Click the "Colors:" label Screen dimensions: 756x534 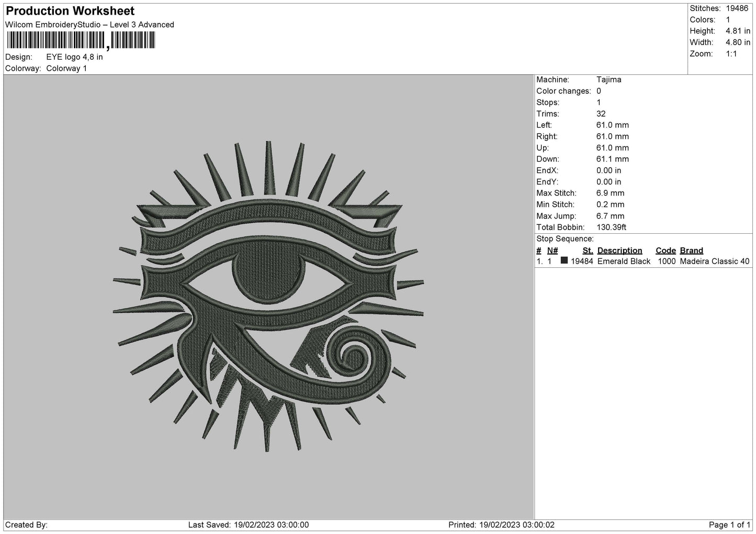click(x=703, y=20)
